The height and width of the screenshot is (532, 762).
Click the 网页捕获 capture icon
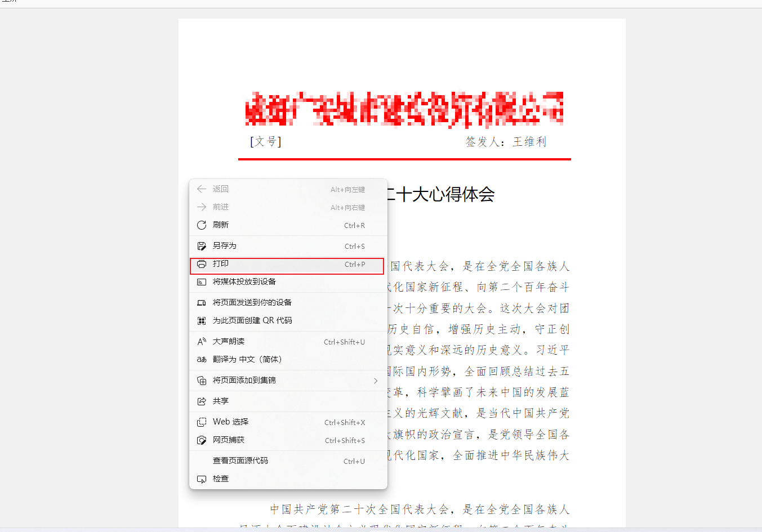coord(202,440)
